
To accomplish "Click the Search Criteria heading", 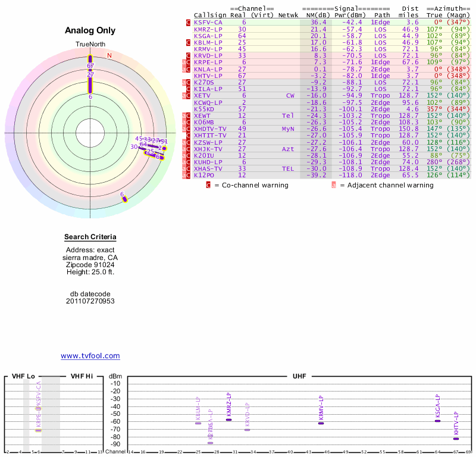I will coord(90,236).
